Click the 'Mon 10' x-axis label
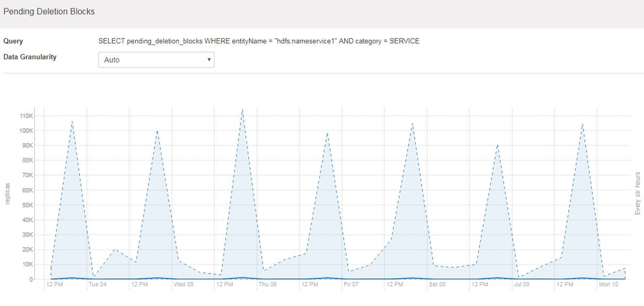This screenshot has height=306, width=644. click(x=607, y=284)
